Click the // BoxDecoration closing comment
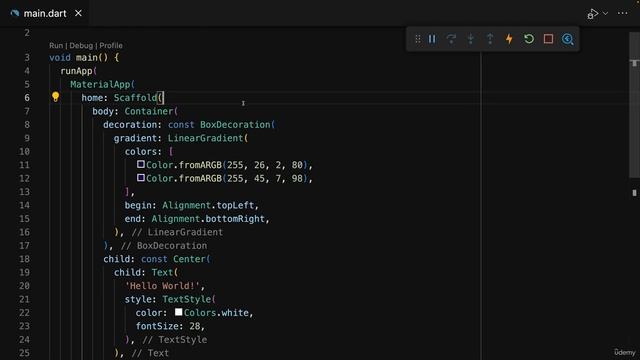 pyautogui.click(x=164, y=246)
